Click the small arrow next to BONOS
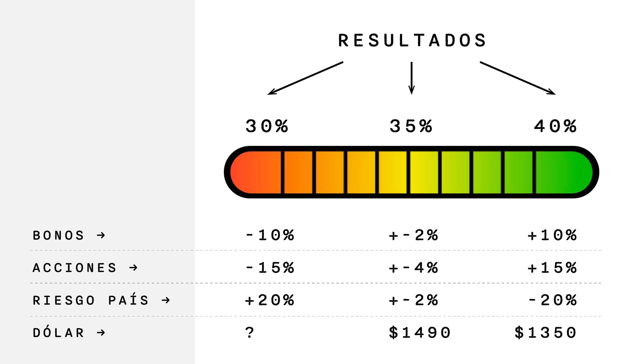 click(101, 235)
